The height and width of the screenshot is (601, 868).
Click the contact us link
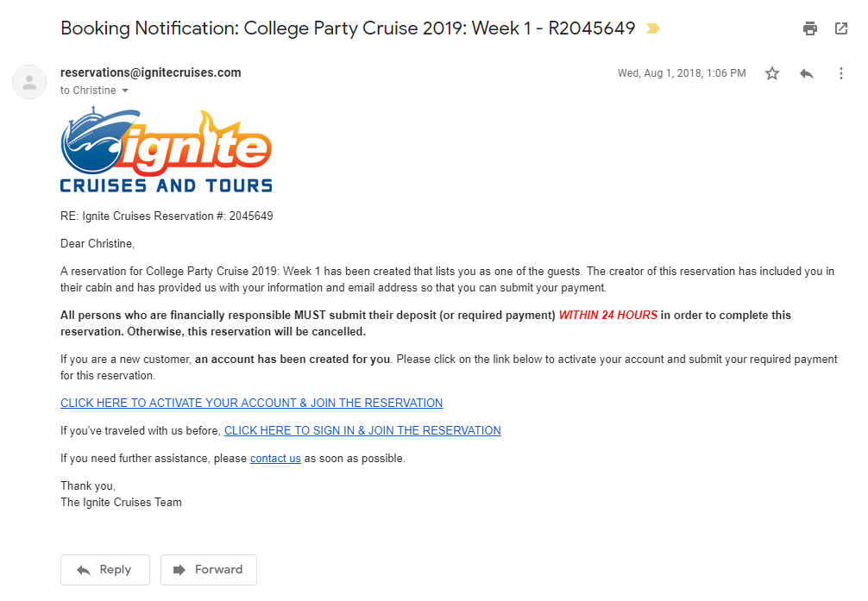tap(275, 458)
